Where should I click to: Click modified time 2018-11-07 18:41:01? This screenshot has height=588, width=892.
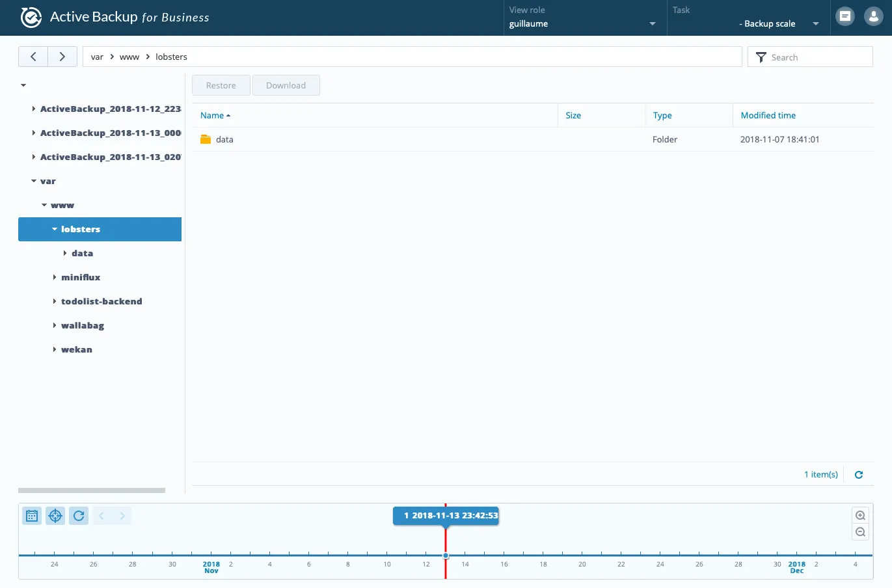coord(780,139)
